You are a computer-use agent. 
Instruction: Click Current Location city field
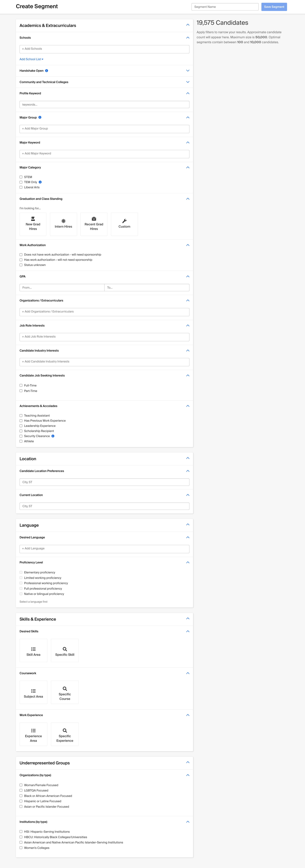click(x=104, y=506)
